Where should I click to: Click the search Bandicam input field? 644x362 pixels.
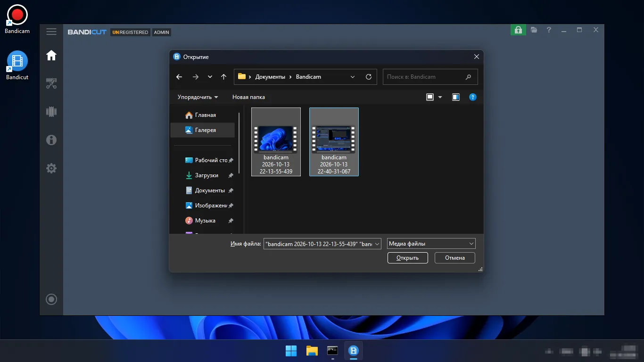(430, 77)
